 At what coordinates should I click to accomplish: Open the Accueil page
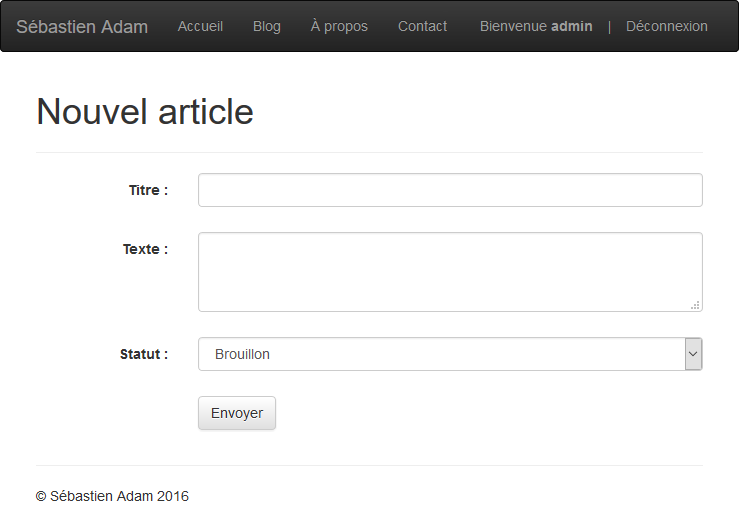200,27
